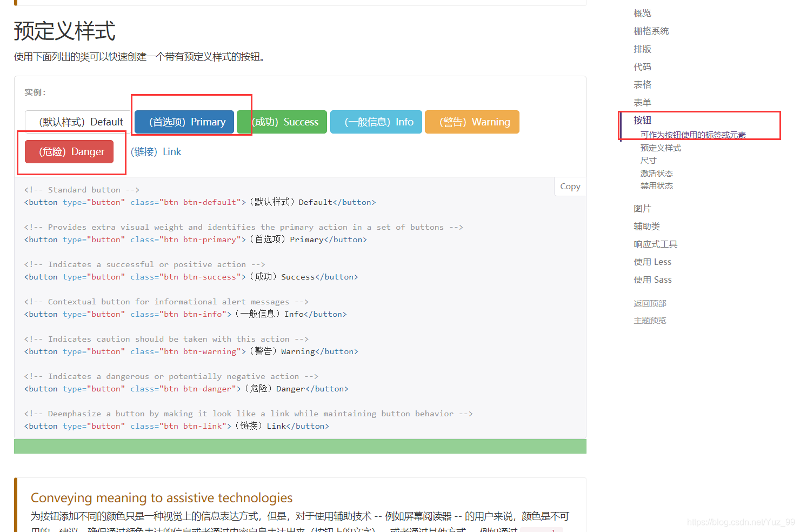The height and width of the screenshot is (532, 800).
Task: Copy the code snippet with Copy button
Action: [x=570, y=187]
